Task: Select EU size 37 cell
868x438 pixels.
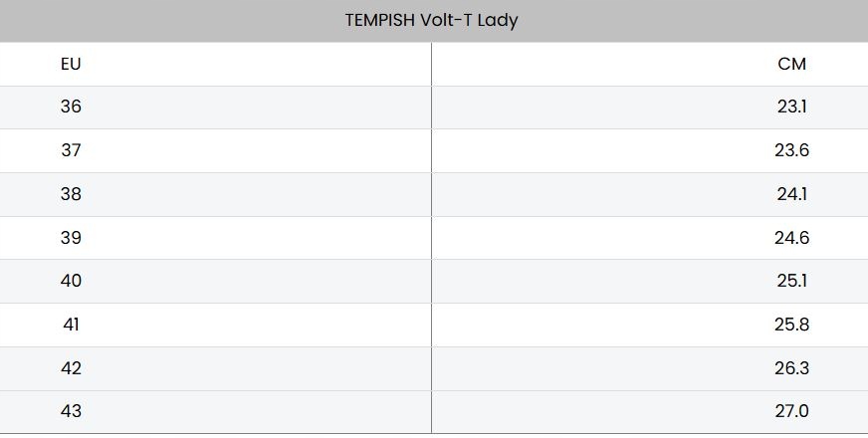Action: (x=71, y=150)
